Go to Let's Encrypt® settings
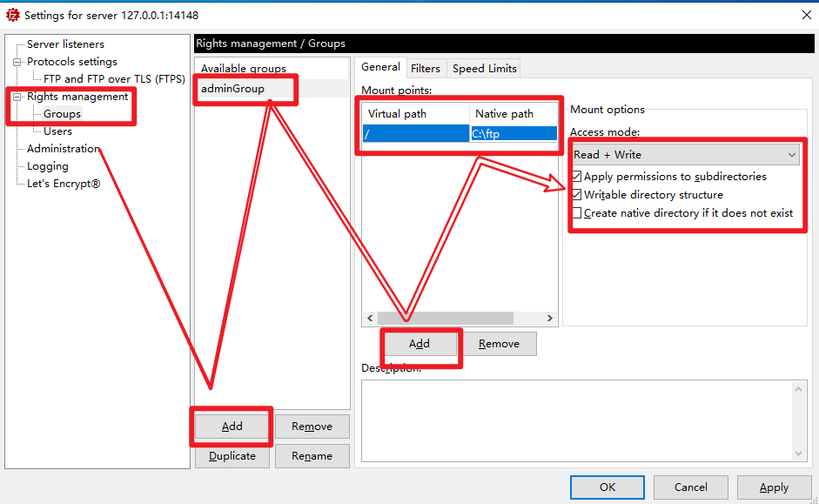 pyautogui.click(x=64, y=184)
